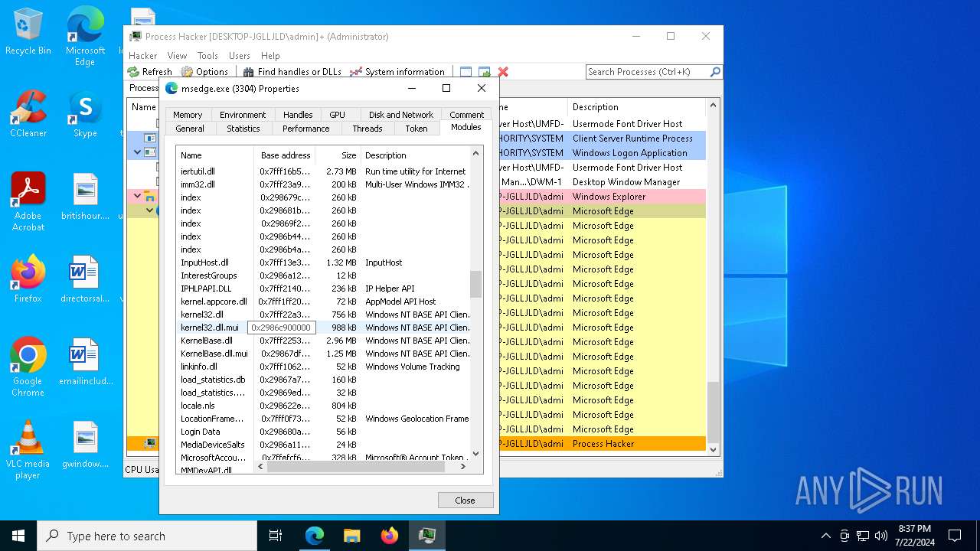Image resolution: width=980 pixels, height=551 pixels.
Task: Select the iertutil.dll module row
Action: (x=323, y=171)
